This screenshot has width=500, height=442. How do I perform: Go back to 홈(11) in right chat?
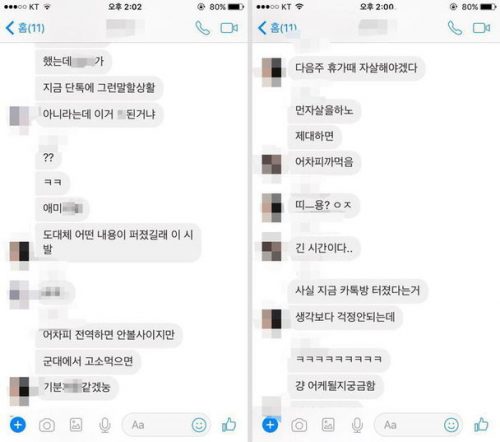tap(277, 28)
